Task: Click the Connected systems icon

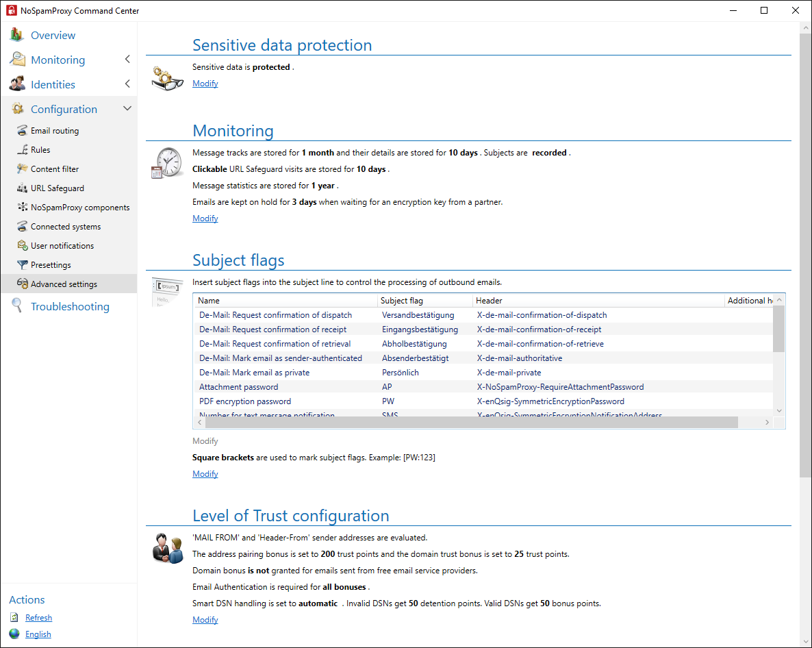Action: [x=22, y=226]
